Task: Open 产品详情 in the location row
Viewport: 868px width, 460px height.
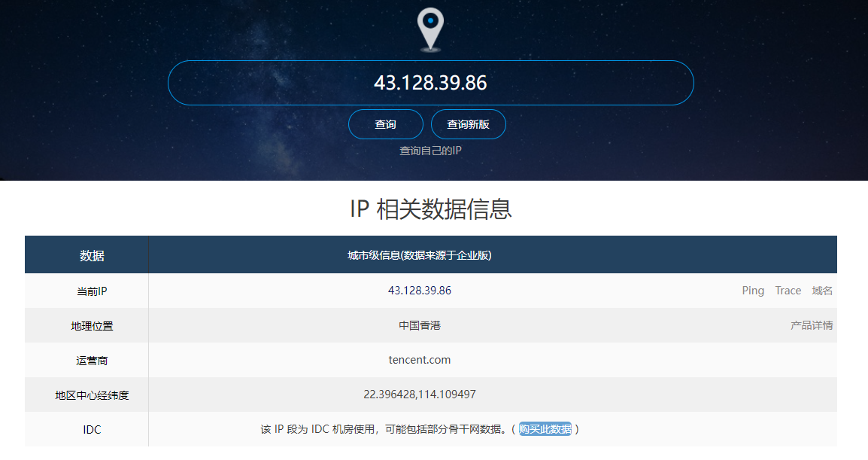Action: point(812,325)
